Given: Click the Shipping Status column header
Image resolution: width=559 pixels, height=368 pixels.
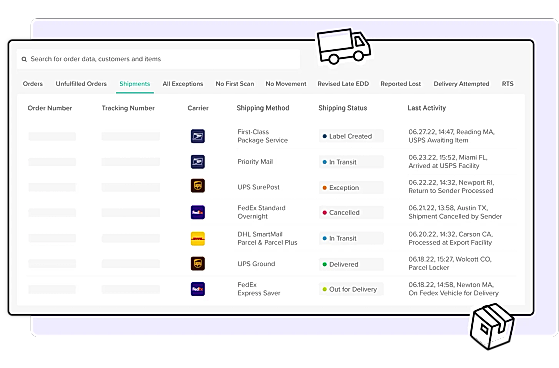Looking at the screenshot, I should (343, 108).
